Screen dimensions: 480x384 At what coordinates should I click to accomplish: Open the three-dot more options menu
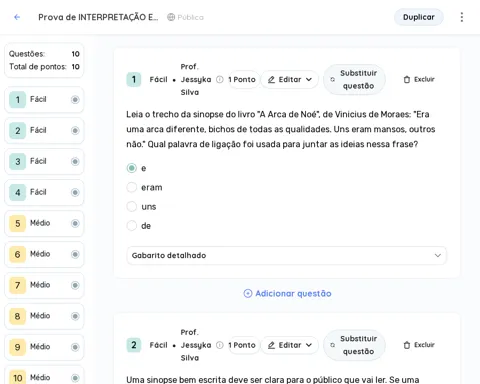coord(462,17)
